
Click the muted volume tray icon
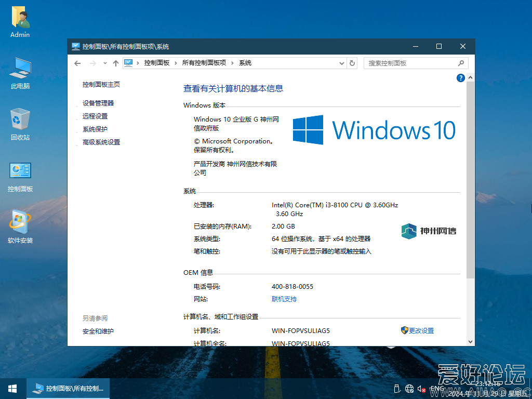[422, 389]
